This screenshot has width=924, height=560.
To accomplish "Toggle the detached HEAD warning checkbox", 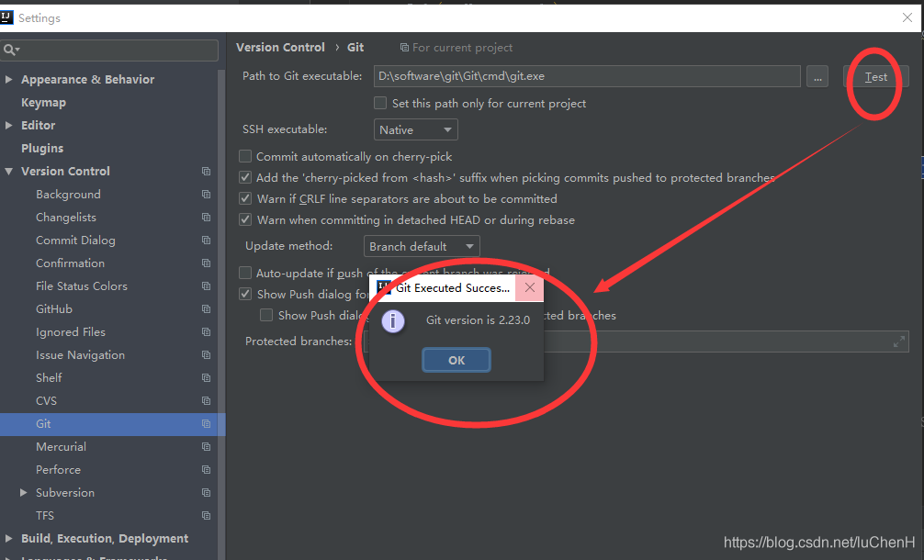I will [245, 219].
